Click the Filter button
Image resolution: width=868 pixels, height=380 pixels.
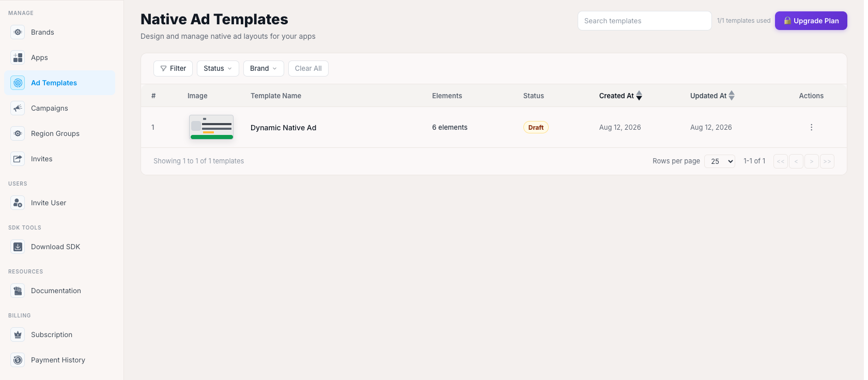(173, 68)
